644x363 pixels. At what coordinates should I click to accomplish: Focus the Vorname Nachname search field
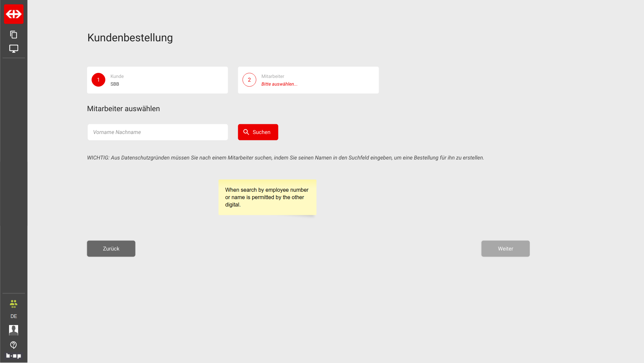coord(158,132)
